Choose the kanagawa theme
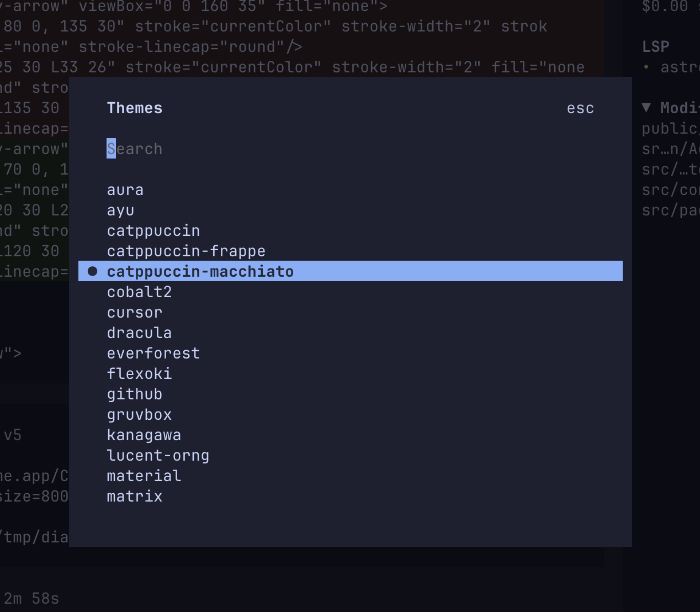Screen dimensions: 700x612 pyautogui.click(x=144, y=435)
